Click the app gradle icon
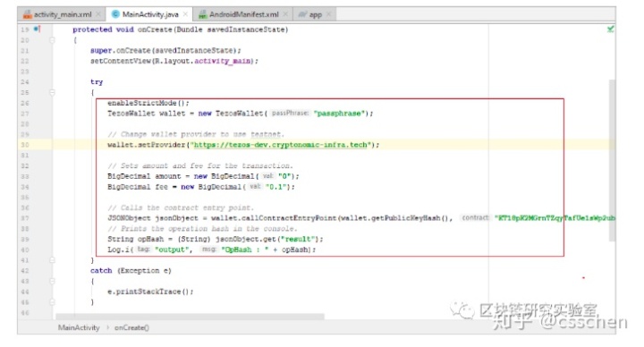 pos(302,14)
